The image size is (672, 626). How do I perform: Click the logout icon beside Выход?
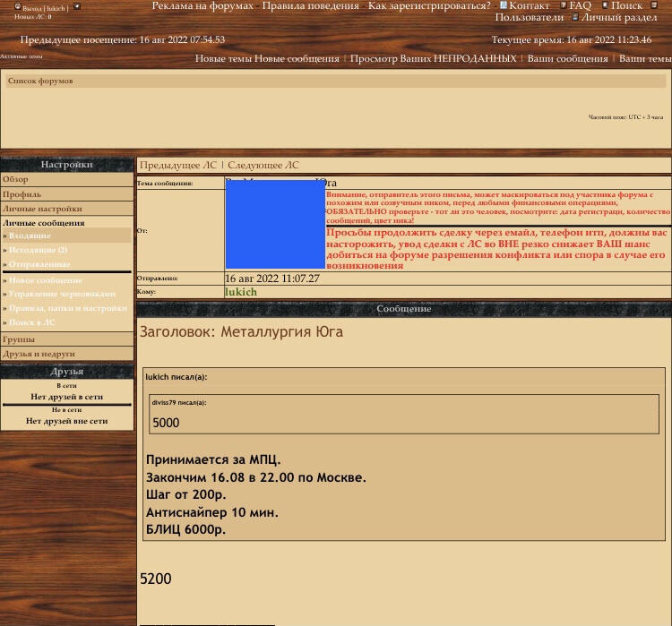point(17,7)
